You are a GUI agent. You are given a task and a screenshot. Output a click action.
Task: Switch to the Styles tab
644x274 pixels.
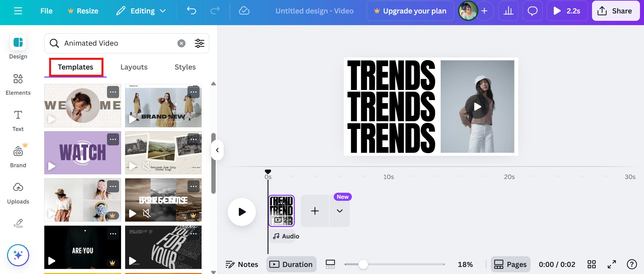pyautogui.click(x=185, y=67)
